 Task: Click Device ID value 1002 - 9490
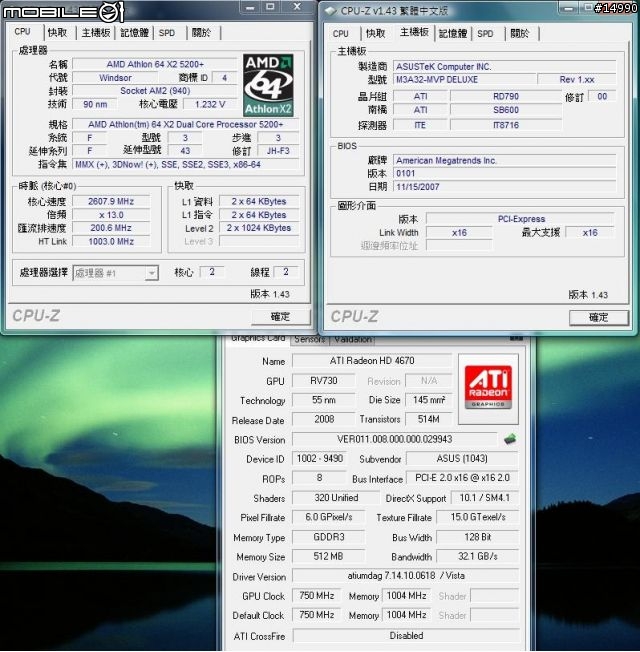tap(319, 458)
